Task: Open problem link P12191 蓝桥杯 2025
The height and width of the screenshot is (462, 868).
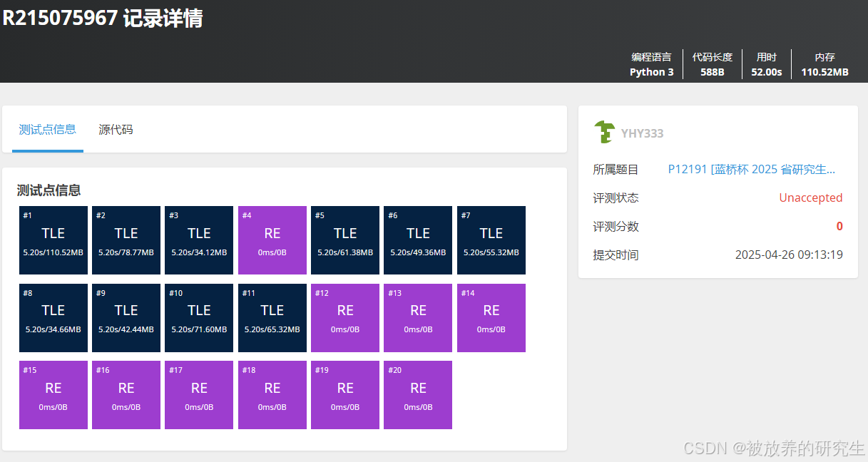Action: [751, 169]
